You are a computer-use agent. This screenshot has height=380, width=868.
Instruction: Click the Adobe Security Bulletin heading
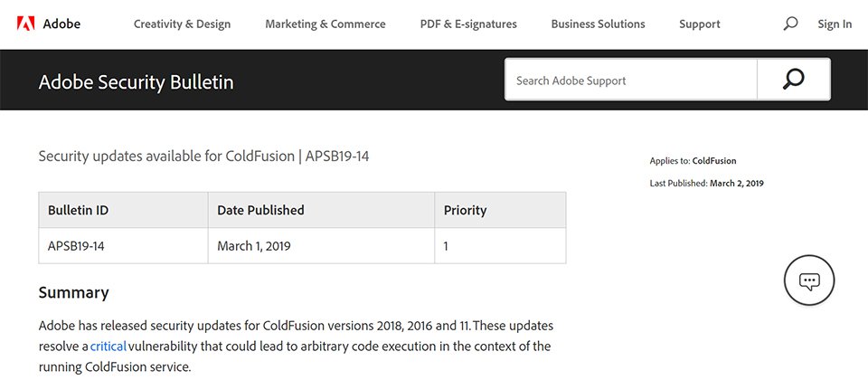tap(137, 82)
